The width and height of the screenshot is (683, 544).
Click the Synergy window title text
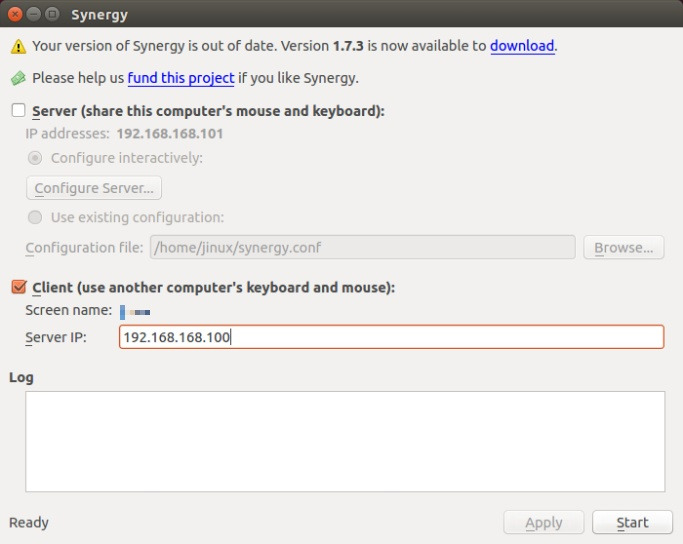(x=99, y=14)
